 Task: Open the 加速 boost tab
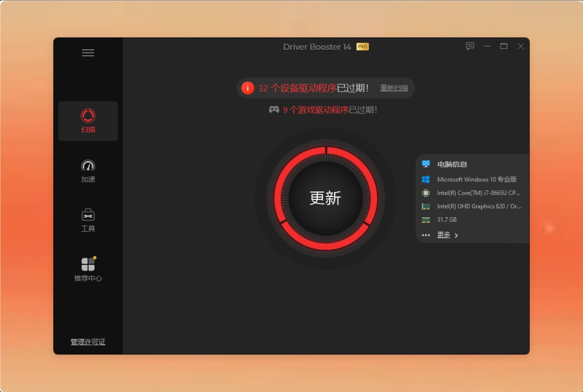(x=88, y=171)
